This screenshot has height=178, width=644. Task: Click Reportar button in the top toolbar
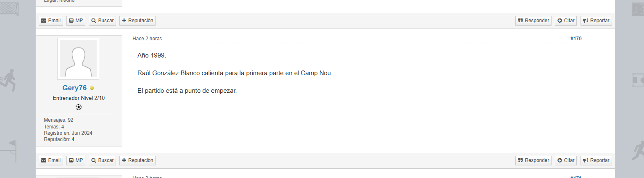596,21
